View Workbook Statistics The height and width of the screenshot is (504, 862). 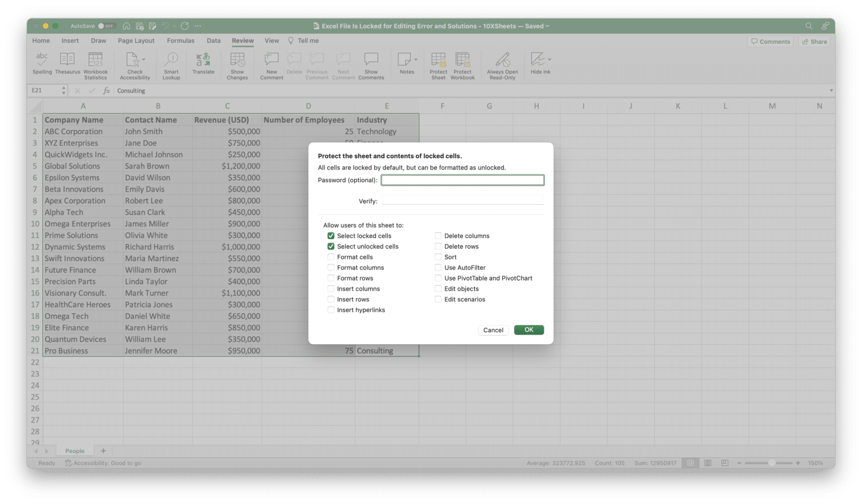tap(95, 63)
